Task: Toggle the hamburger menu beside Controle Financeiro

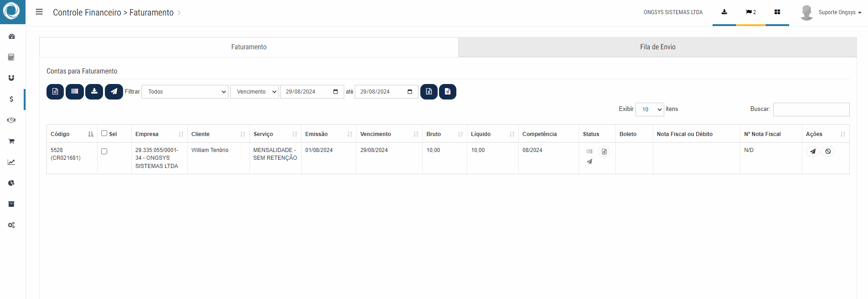Action: coord(39,12)
